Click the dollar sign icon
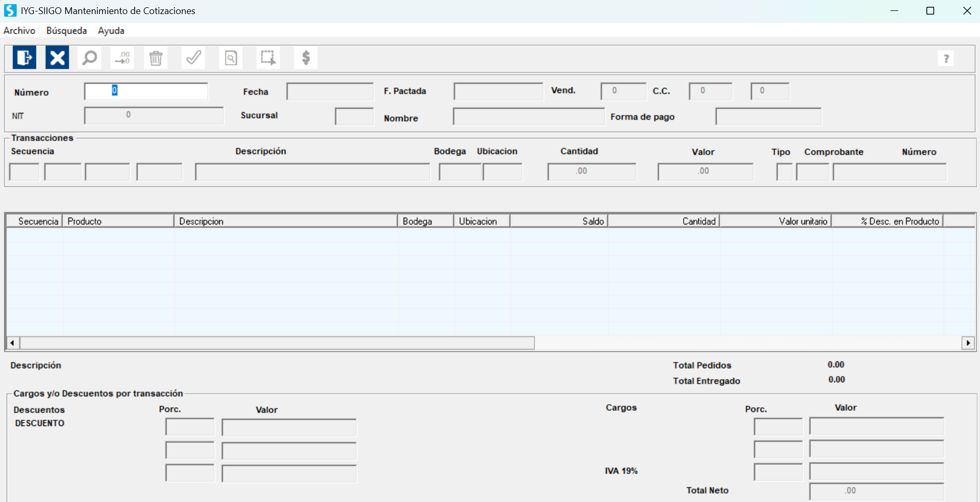 point(306,57)
